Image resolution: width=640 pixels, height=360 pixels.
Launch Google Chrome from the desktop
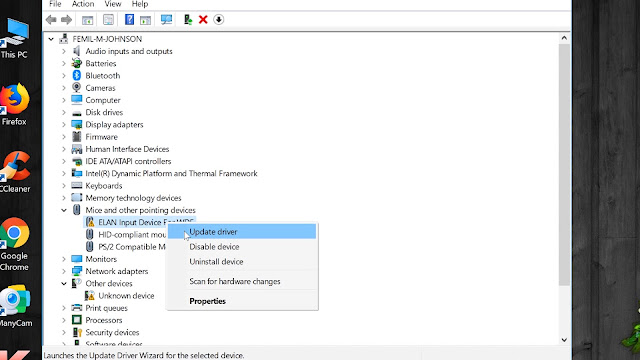click(x=15, y=244)
